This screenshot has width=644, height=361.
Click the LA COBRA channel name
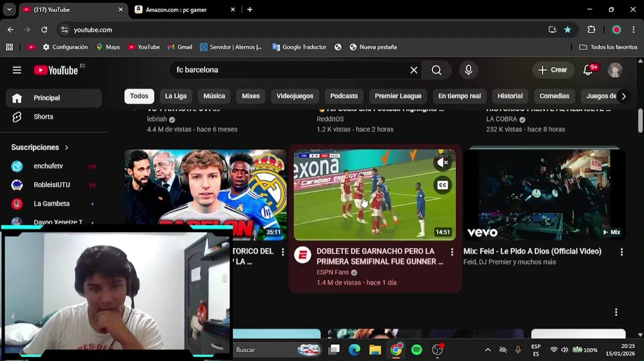[502, 119]
